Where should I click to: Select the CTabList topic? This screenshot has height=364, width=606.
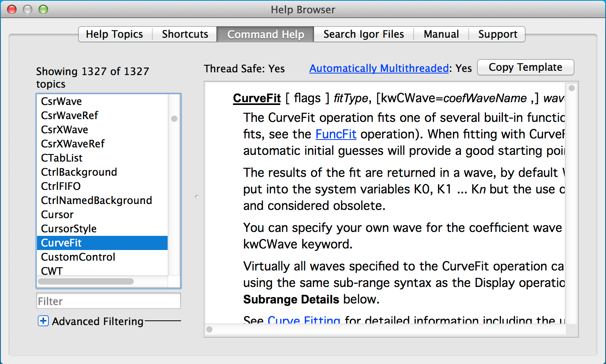coord(102,158)
